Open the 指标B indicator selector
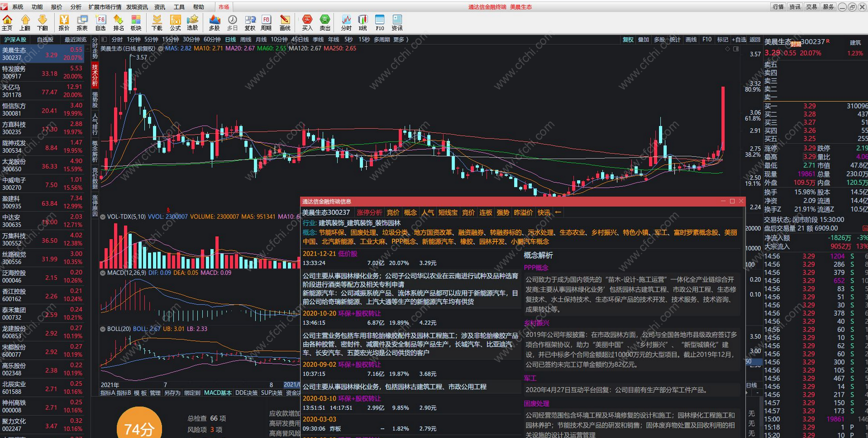Screen dimensions: 868x438 [124, 393]
